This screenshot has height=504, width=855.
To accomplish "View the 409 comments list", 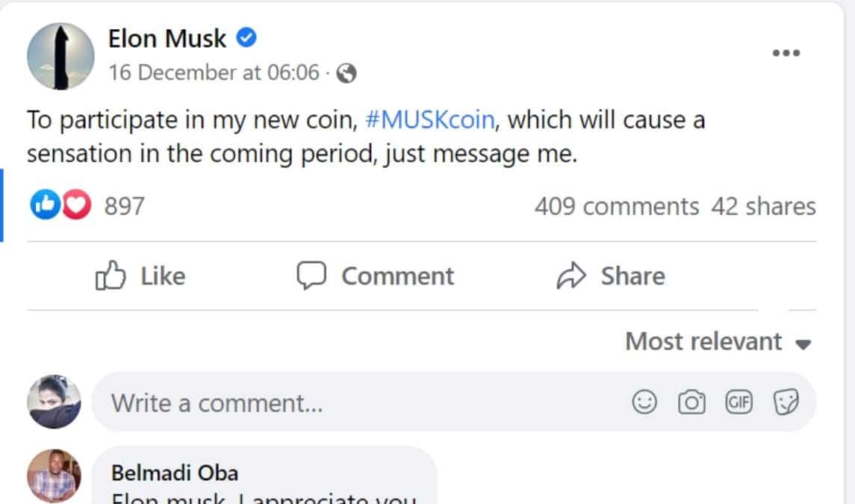I will 617,206.
